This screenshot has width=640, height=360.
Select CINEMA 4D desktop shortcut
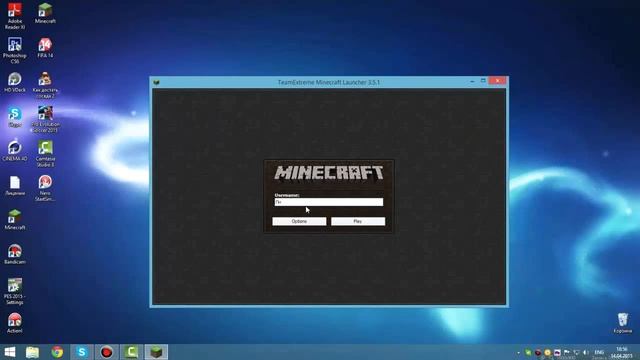coord(15,151)
